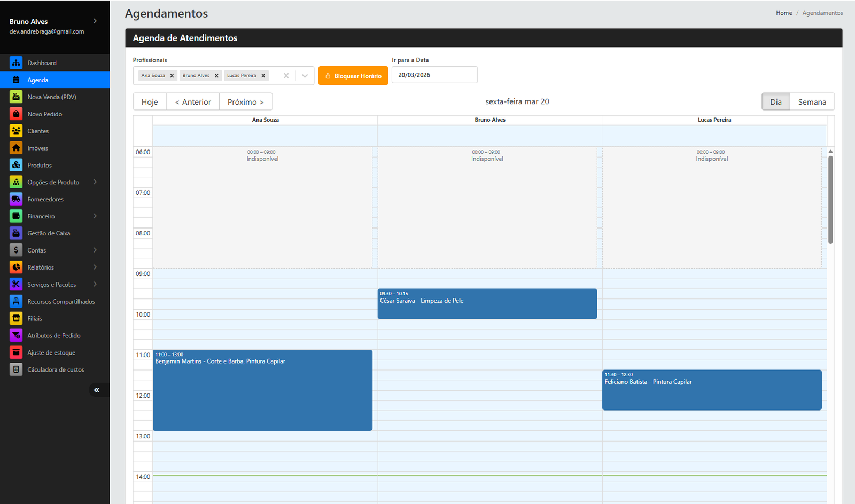Screen dimensions: 855x504
Task: Click the calendar vertical scrollbar
Action: pos(830,200)
